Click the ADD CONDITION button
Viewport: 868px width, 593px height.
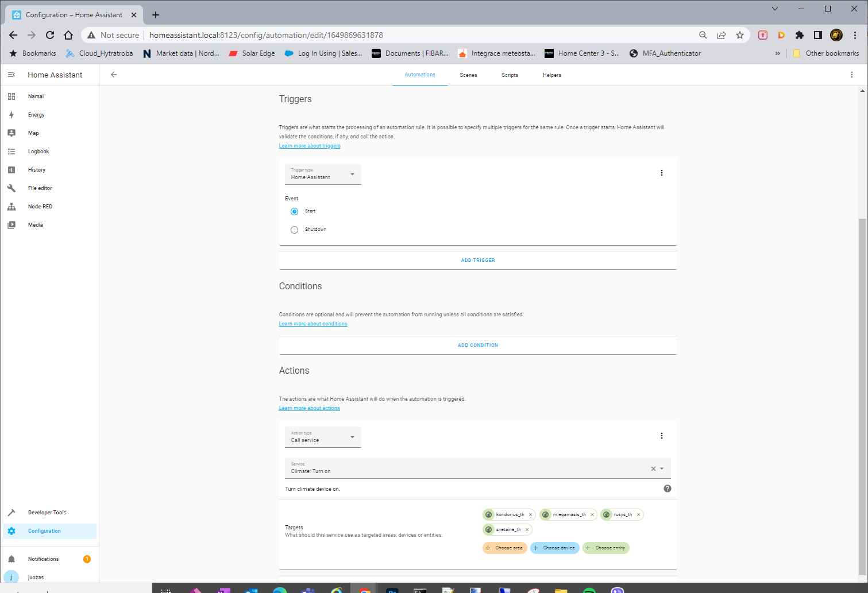(x=477, y=345)
